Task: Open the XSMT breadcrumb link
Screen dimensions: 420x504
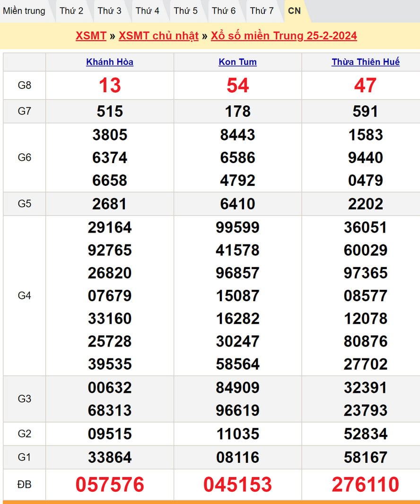Action: (x=91, y=36)
